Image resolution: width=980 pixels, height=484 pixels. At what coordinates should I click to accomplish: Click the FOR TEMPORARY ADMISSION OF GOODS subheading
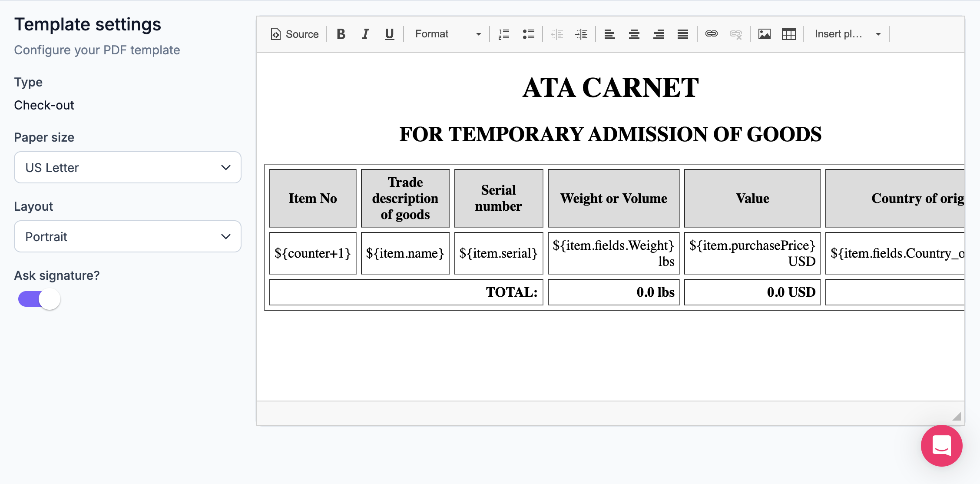(610, 134)
